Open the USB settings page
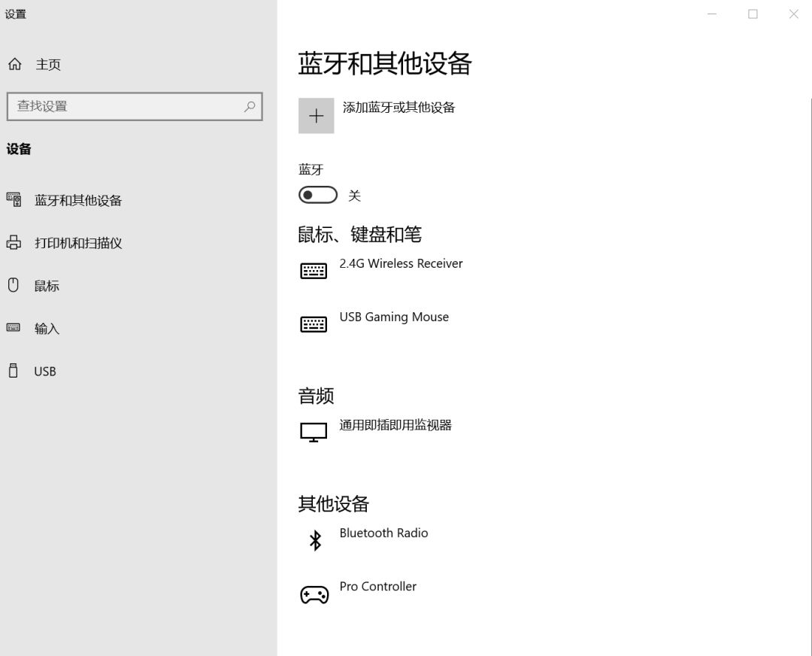Viewport: 812px width, 656px height. [45, 372]
